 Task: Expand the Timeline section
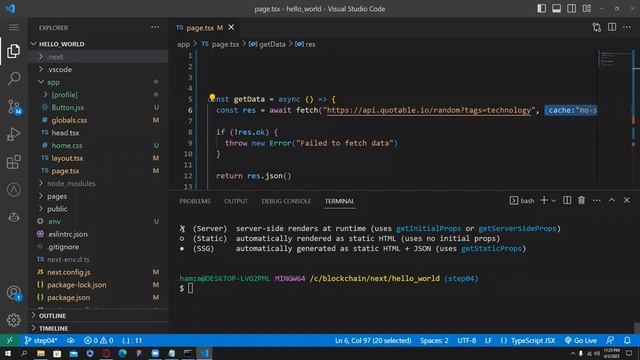point(98,328)
